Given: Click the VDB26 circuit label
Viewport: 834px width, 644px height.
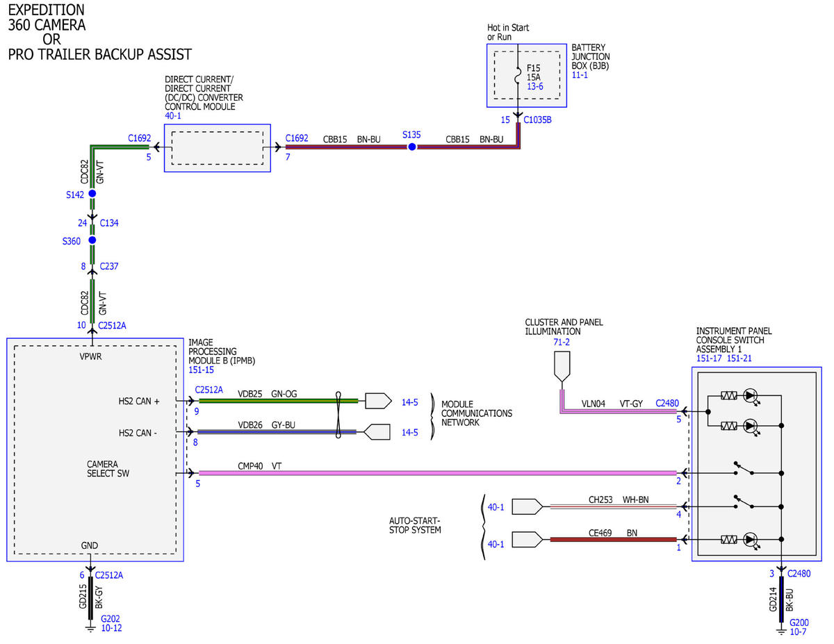Looking at the screenshot, I should point(250,424).
